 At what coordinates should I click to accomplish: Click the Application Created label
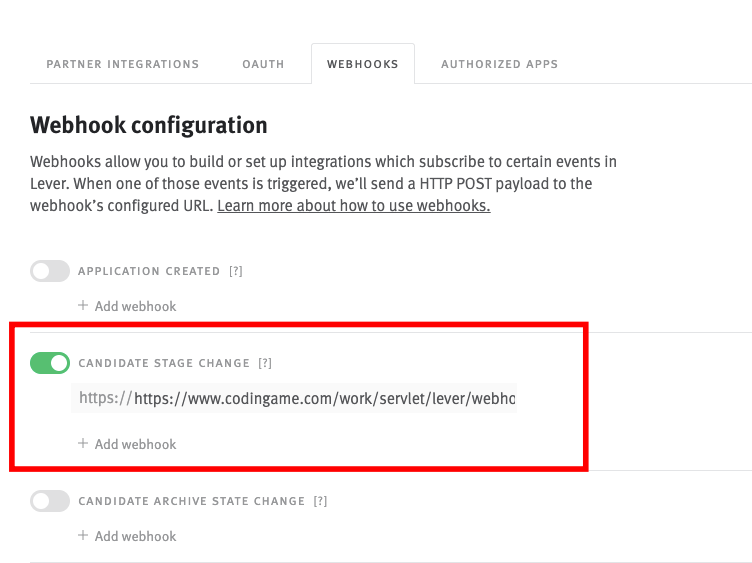[x=149, y=271]
